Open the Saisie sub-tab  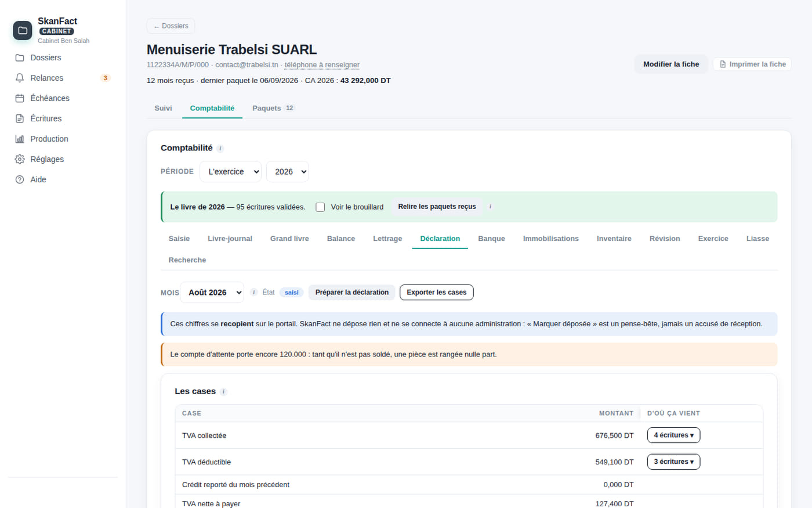(x=179, y=239)
